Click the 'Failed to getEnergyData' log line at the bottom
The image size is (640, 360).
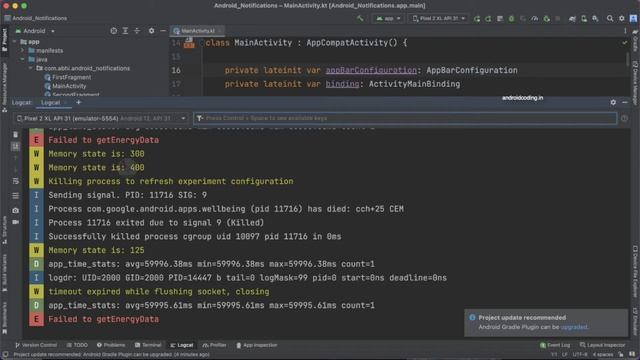click(104, 319)
